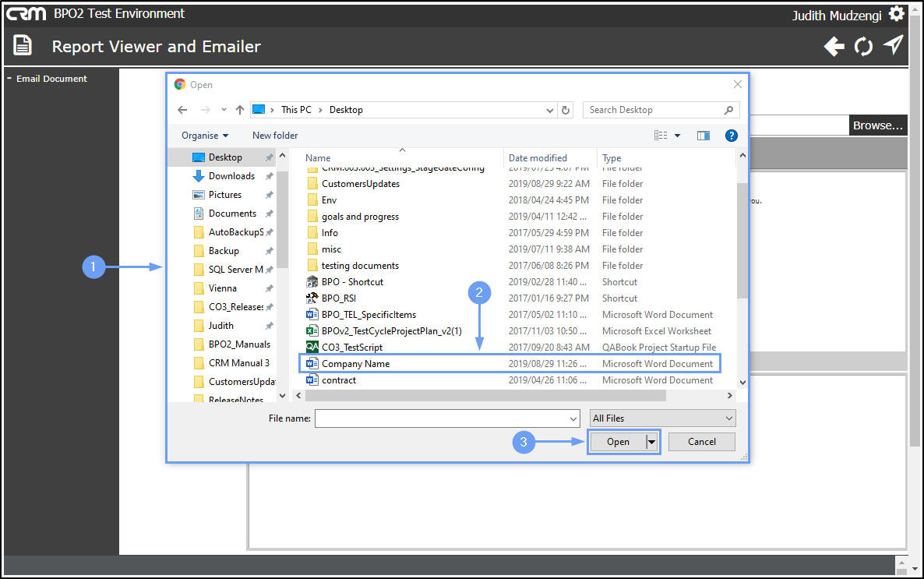
Task: Open the Organise dropdown menu
Action: [204, 136]
